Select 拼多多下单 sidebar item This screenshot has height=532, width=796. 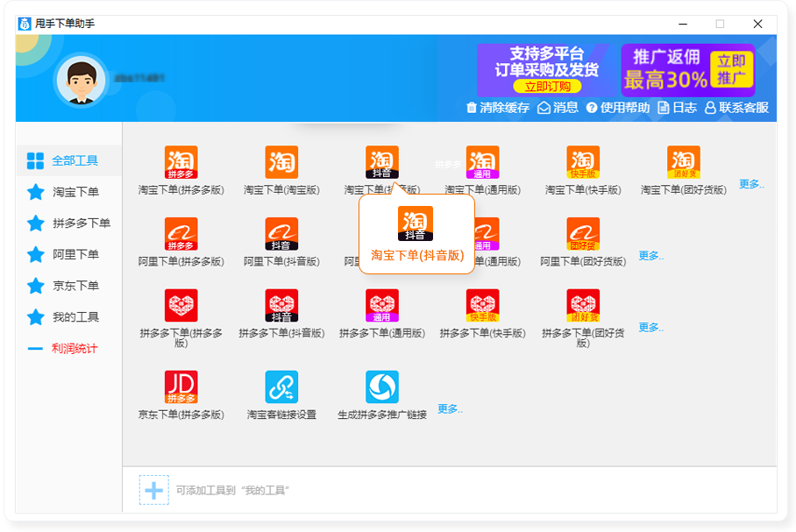point(68,223)
